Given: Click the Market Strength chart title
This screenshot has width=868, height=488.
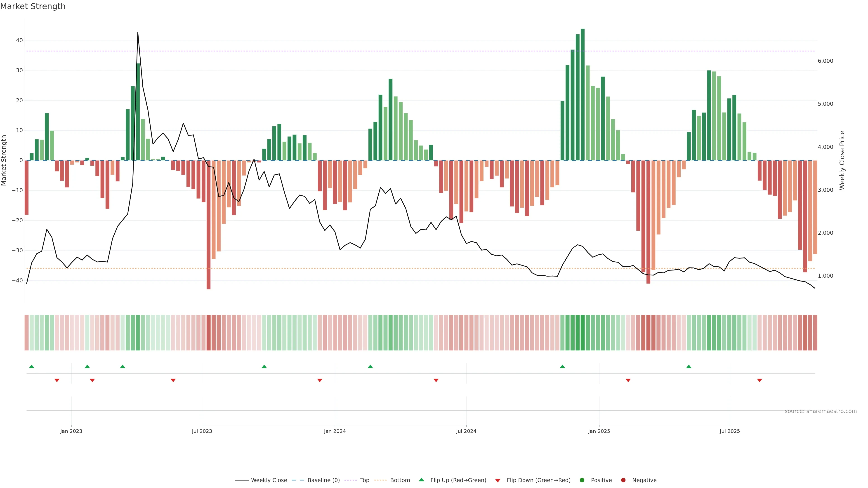Looking at the screenshot, I should tap(33, 6).
